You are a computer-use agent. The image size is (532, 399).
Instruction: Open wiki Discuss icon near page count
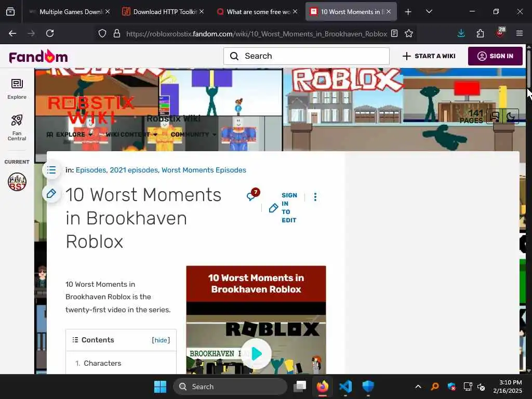pyautogui.click(x=495, y=116)
